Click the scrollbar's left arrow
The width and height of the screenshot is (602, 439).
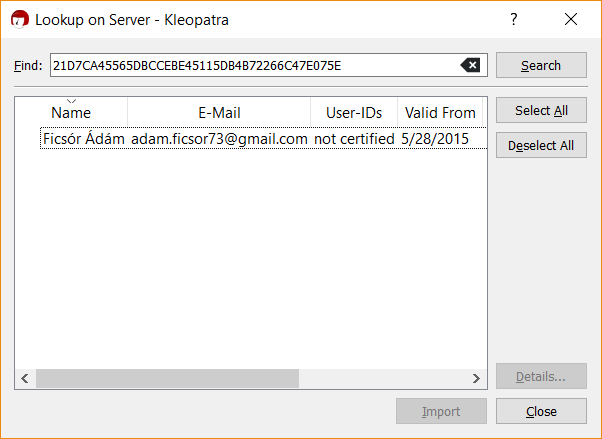click(25, 379)
